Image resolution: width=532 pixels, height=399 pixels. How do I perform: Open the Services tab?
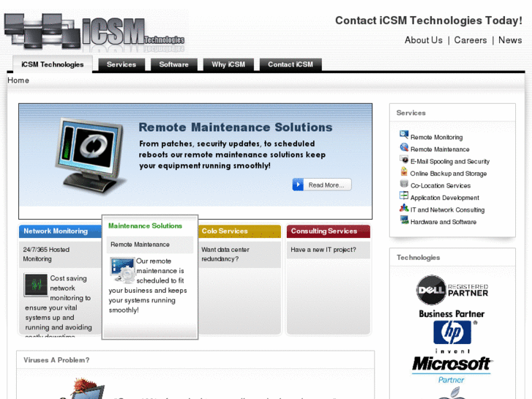click(x=121, y=64)
